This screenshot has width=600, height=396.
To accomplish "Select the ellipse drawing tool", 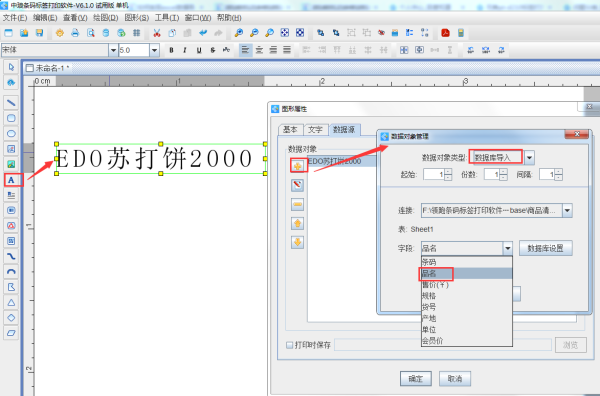I will click(11, 134).
